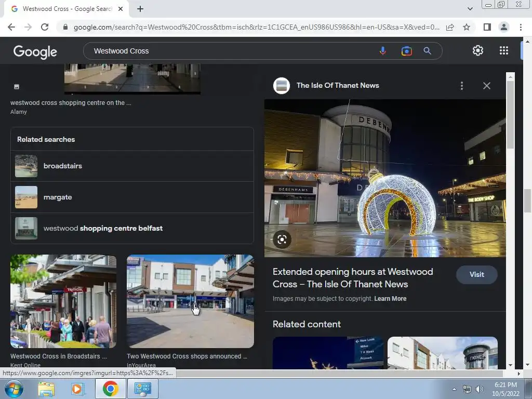Click the page vertical scrollbar thumb
Screen dimensions: 532x399
(528, 201)
